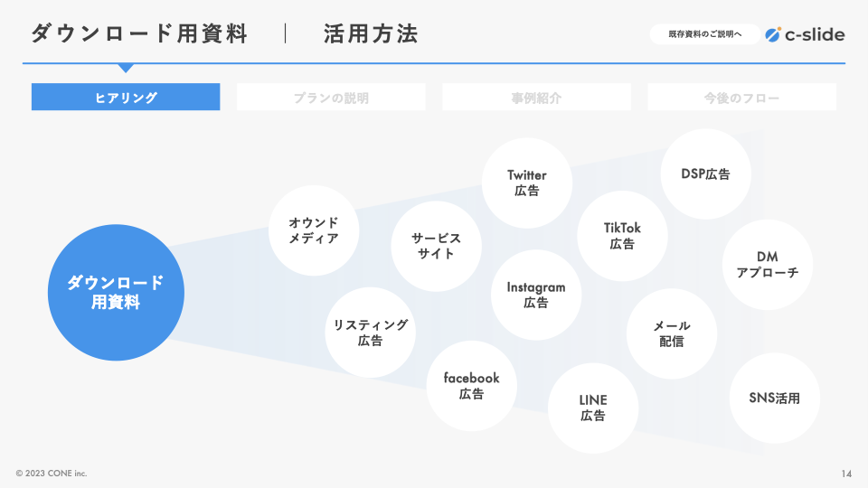Select the オウンドメディア circle
The height and width of the screenshot is (488, 868).
click(x=314, y=230)
